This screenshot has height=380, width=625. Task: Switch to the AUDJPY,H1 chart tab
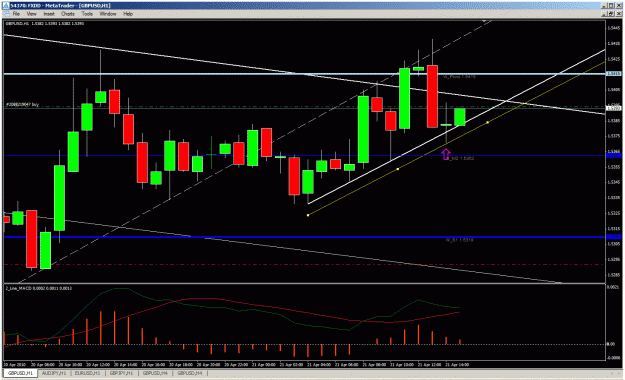(x=54, y=373)
